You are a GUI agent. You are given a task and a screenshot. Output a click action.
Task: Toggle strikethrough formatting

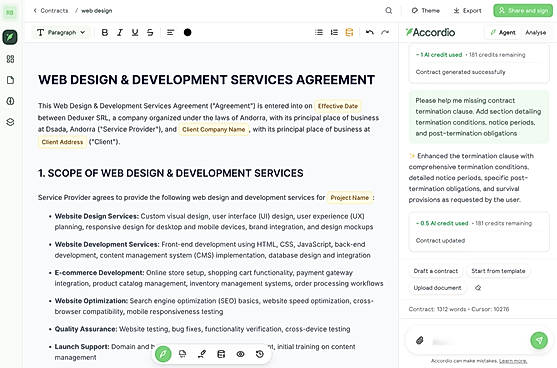[150, 33]
